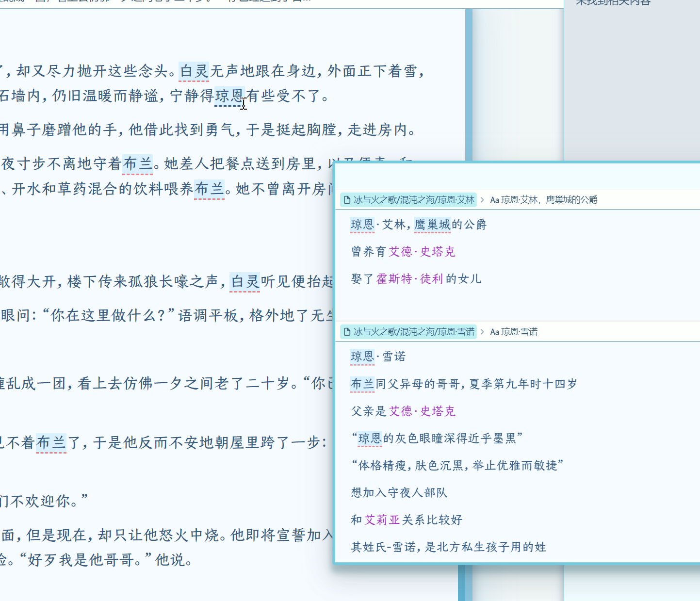This screenshot has height=601, width=700.
Task: Click 鹰巢城 link in the popup
Action: pos(432,225)
